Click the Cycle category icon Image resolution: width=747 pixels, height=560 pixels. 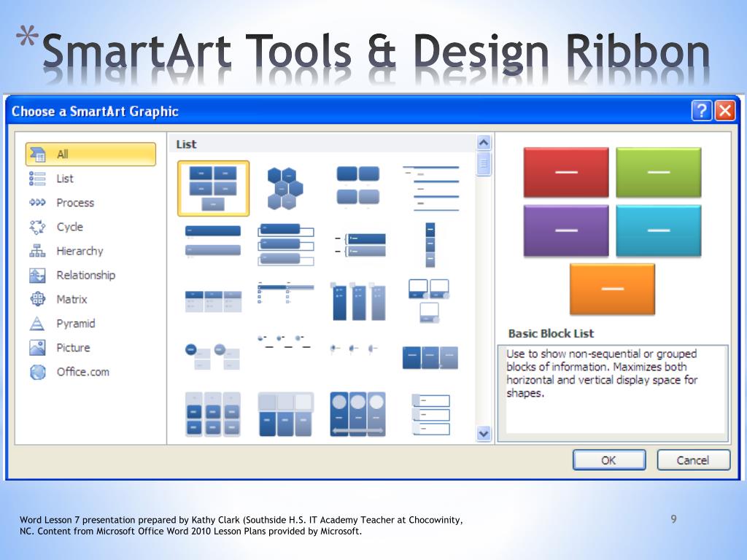pyautogui.click(x=38, y=227)
